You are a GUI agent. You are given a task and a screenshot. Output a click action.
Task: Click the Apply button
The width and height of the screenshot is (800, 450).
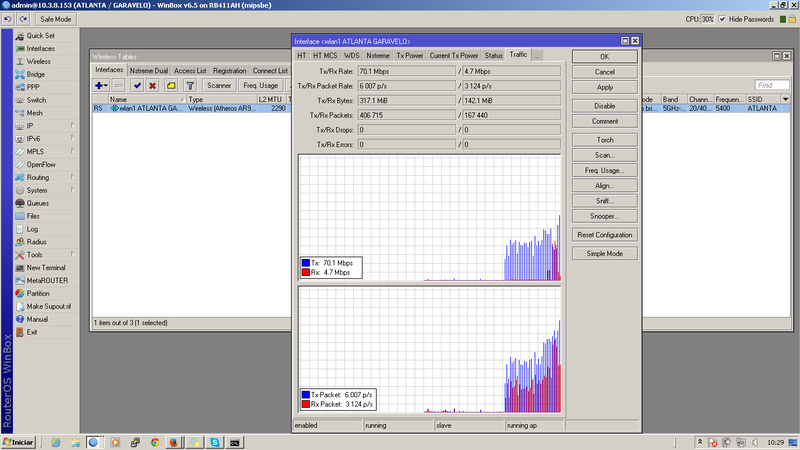(x=605, y=87)
